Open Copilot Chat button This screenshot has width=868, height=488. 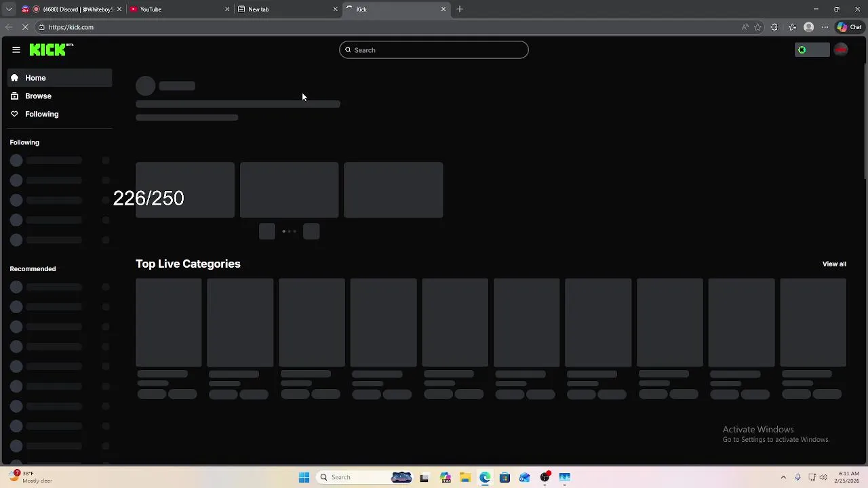[x=850, y=27]
